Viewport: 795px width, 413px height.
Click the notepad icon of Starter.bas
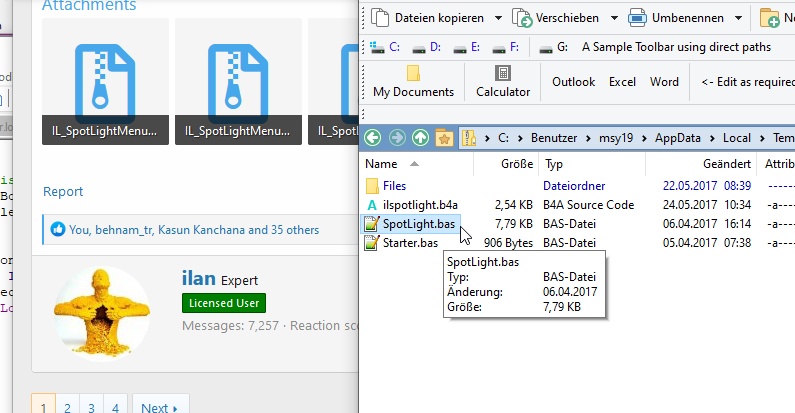point(372,243)
